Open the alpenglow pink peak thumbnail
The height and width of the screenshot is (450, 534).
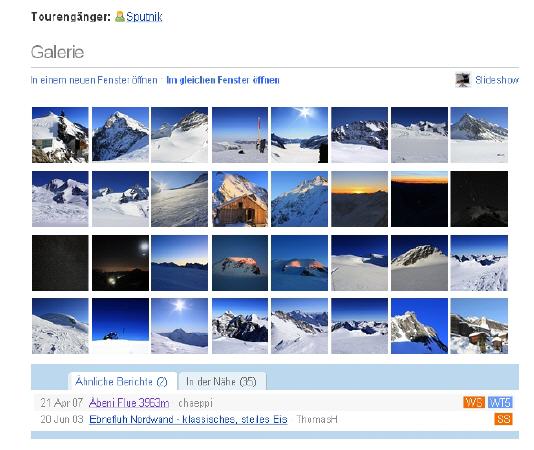click(x=240, y=263)
